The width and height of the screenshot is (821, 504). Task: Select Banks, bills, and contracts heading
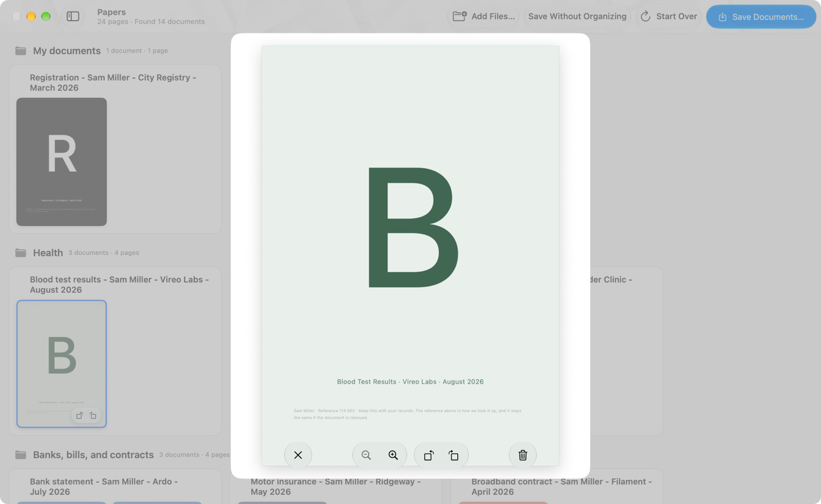(93, 455)
